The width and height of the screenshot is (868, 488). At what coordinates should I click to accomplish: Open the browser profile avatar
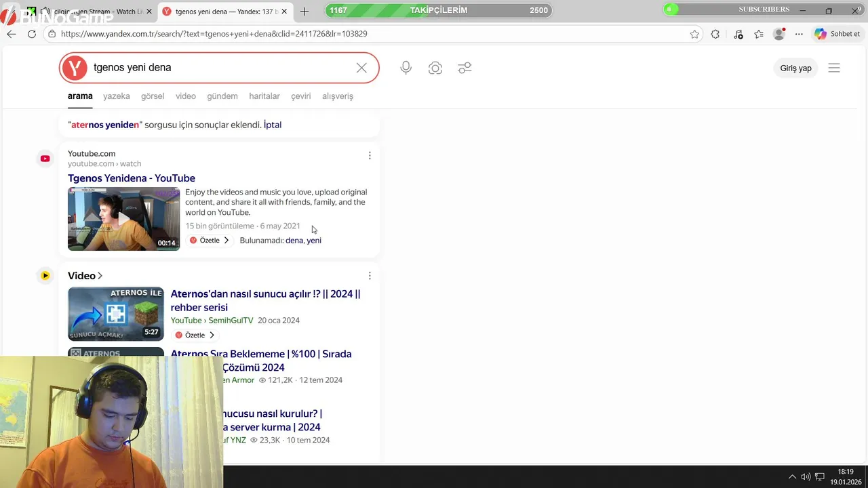pyautogui.click(x=779, y=34)
